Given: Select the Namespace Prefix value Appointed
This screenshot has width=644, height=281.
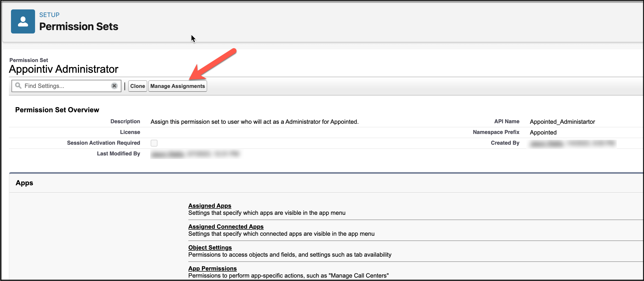Looking at the screenshot, I should pos(543,132).
